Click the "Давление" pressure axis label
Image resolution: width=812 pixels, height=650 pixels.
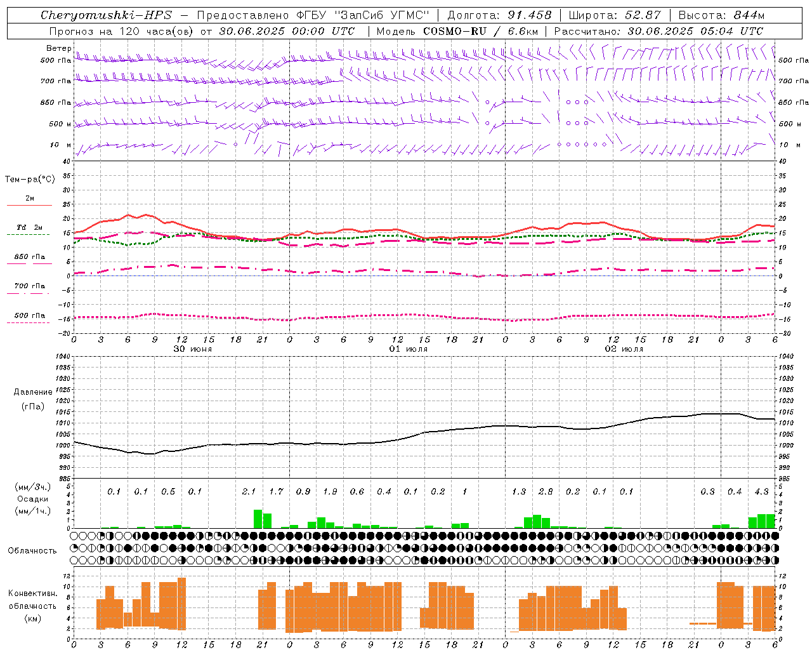[32, 392]
